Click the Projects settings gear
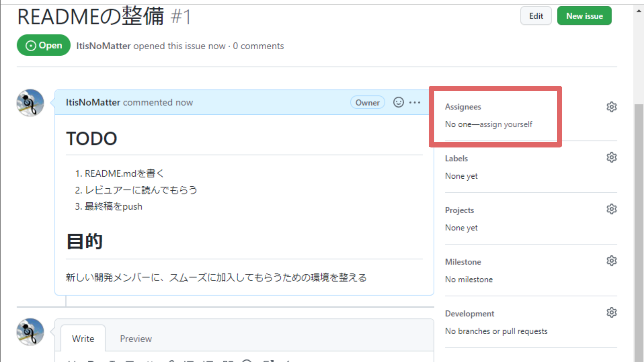 (611, 209)
